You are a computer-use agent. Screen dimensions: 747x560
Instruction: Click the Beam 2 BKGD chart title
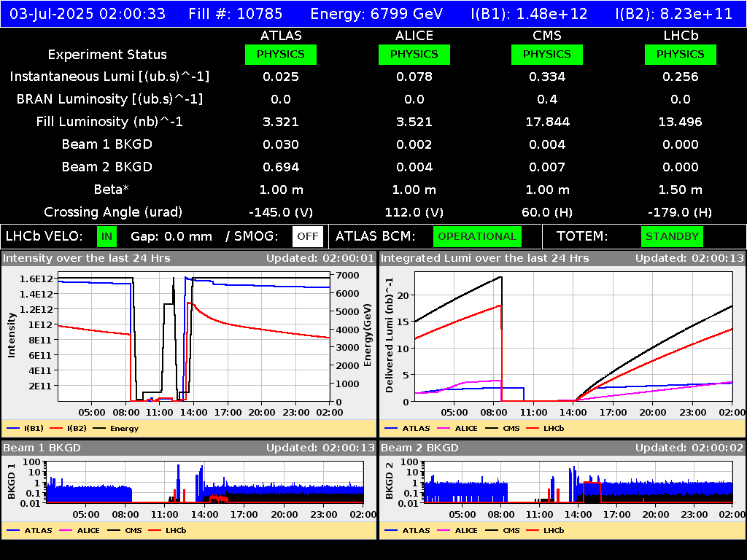(419, 448)
